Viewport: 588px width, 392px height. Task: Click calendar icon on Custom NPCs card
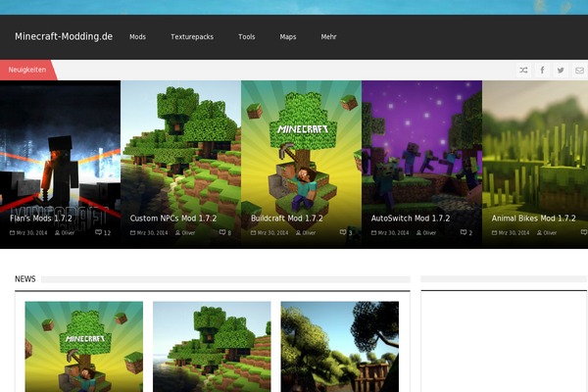coord(132,233)
